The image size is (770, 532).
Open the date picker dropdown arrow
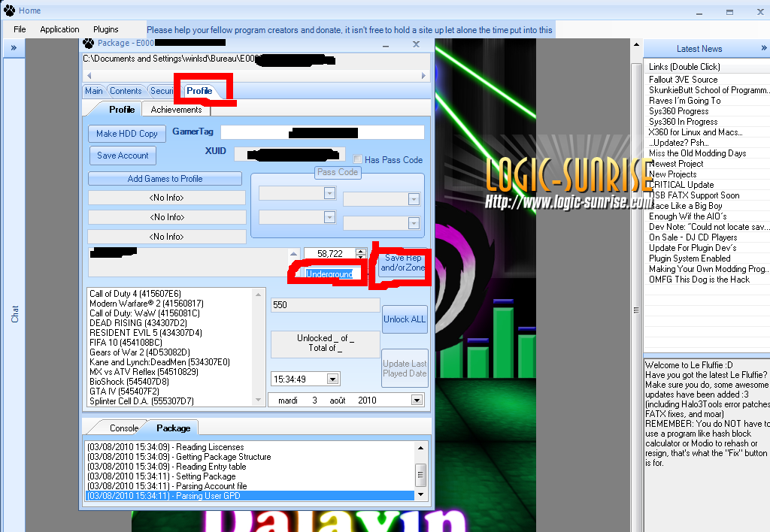417,400
